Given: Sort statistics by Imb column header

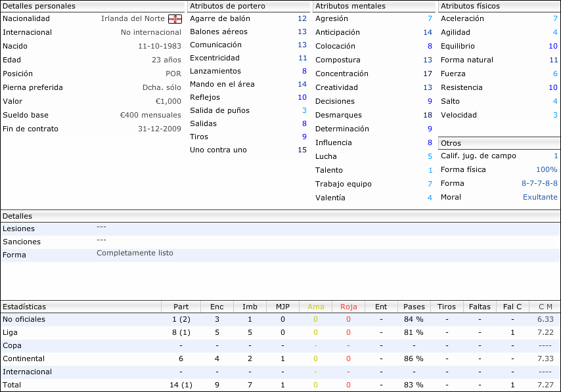Looking at the screenshot, I should click(x=250, y=307).
